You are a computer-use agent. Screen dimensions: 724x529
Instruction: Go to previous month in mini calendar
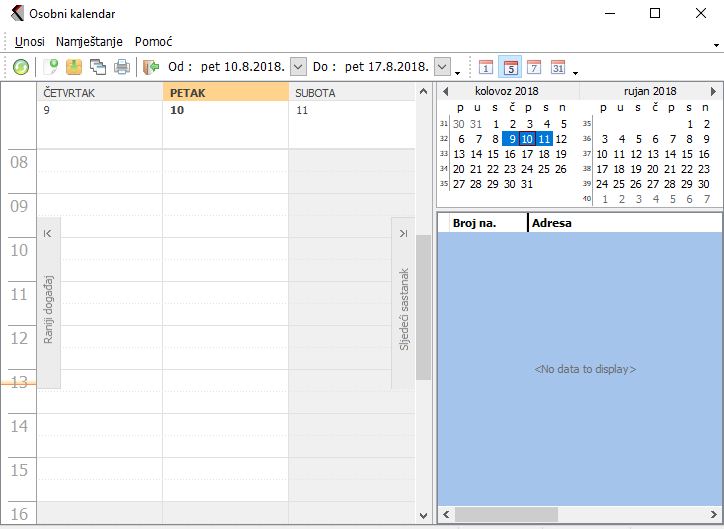pos(445,91)
